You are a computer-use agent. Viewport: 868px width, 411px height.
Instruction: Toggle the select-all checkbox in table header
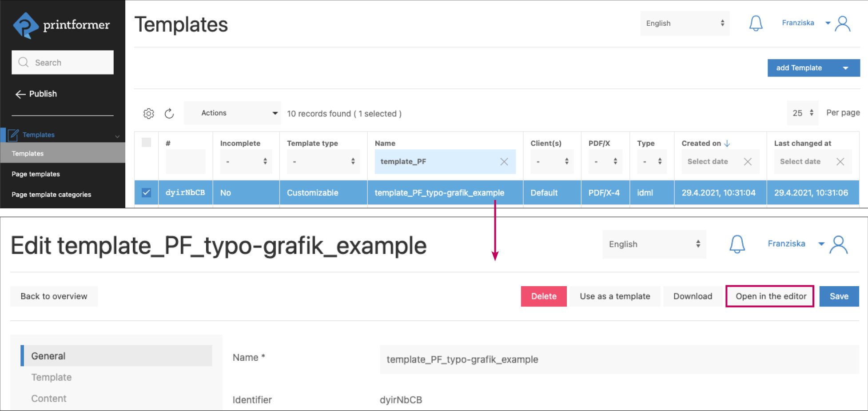[146, 143]
